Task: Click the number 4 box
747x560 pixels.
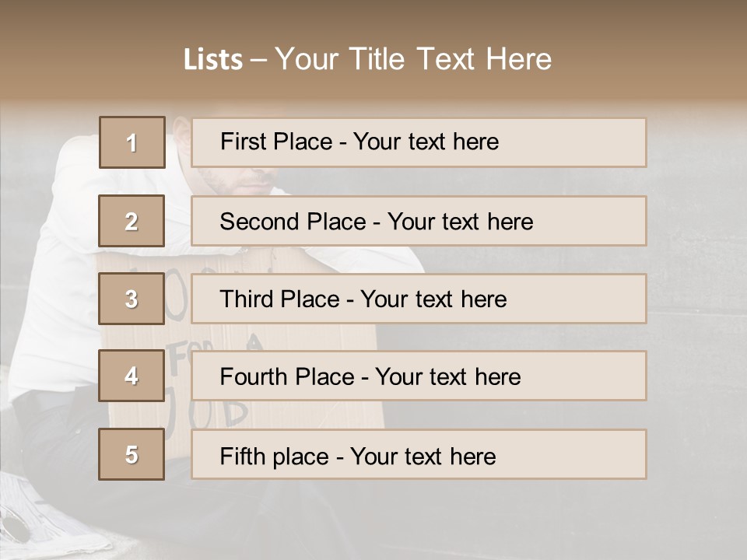Action: click(132, 376)
